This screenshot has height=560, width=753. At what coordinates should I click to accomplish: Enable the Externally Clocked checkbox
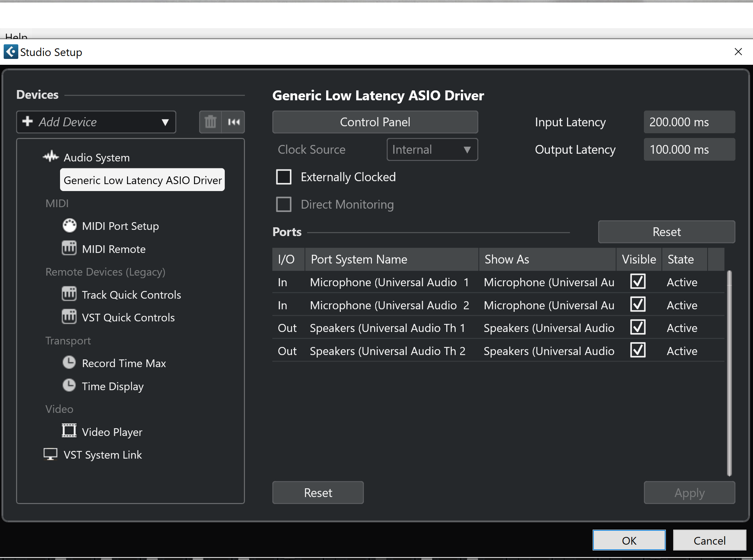click(284, 177)
